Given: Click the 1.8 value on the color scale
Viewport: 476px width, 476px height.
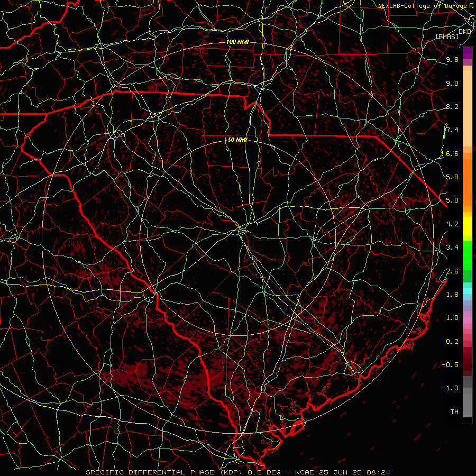Looking at the screenshot, I should point(452,295).
